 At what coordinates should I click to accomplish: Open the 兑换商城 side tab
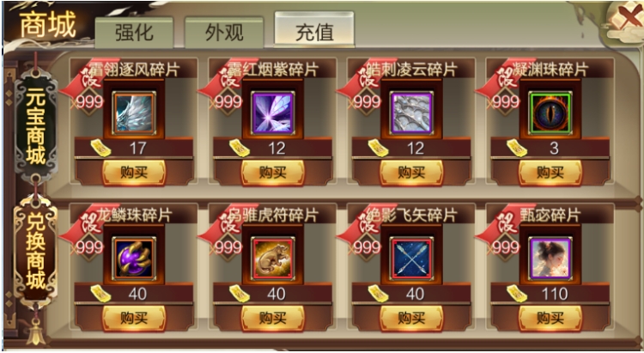pos(36,252)
